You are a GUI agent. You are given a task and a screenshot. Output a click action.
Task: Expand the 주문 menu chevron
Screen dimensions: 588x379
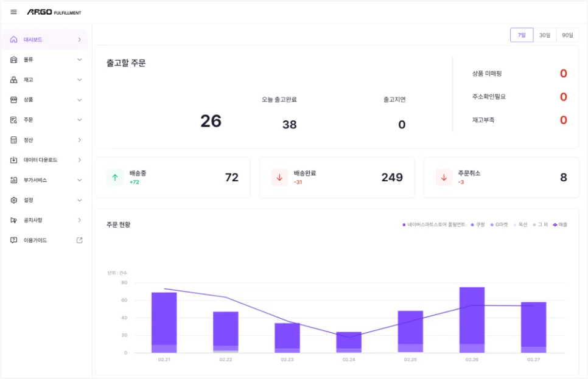click(x=80, y=120)
